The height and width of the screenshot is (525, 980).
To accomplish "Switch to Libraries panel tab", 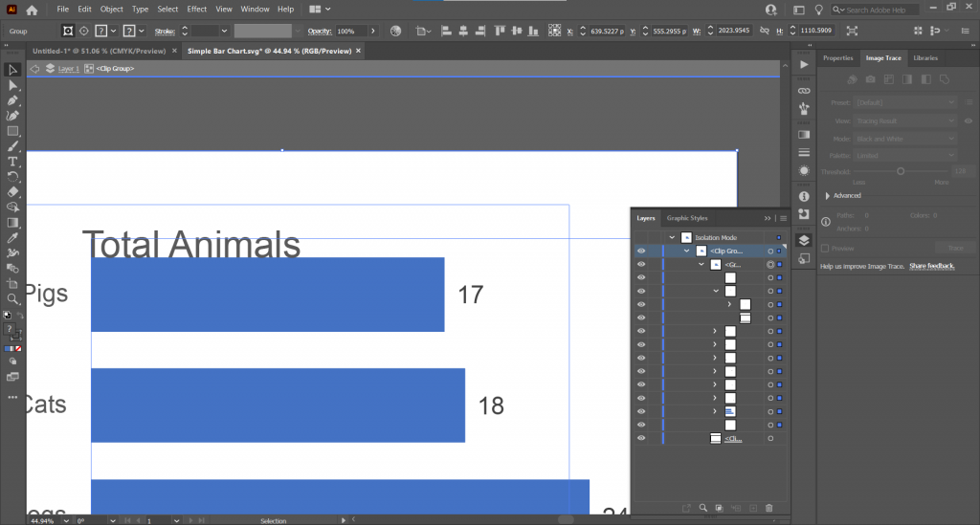I will pos(925,58).
